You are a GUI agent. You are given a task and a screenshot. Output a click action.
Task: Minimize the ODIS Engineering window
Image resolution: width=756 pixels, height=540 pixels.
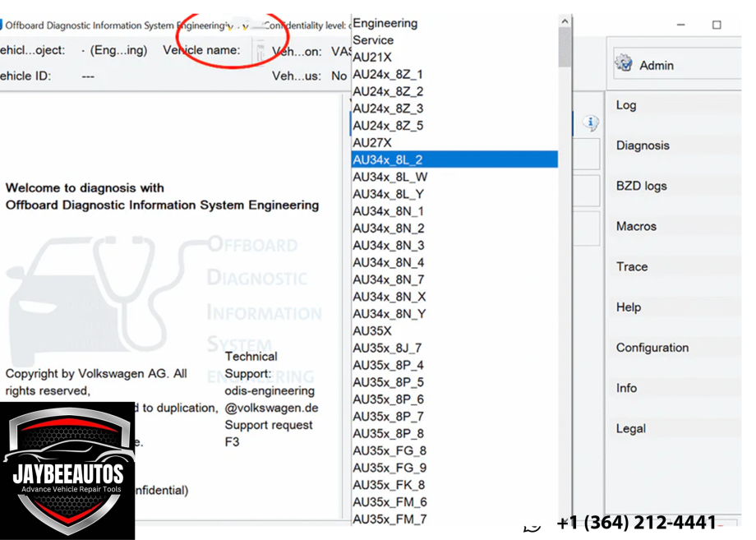tap(680, 25)
